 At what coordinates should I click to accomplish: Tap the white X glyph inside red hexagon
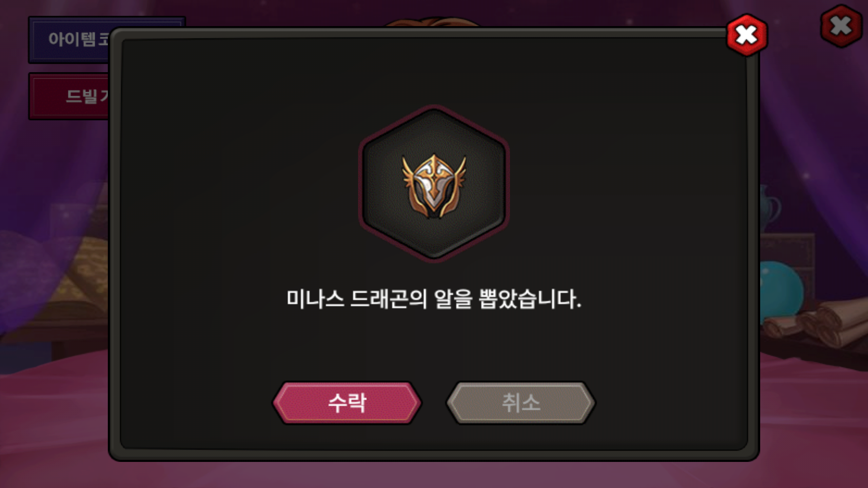(x=747, y=35)
